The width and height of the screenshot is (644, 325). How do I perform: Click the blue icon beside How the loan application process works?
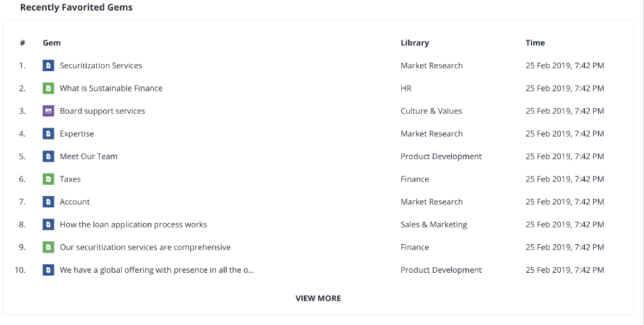tap(49, 225)
